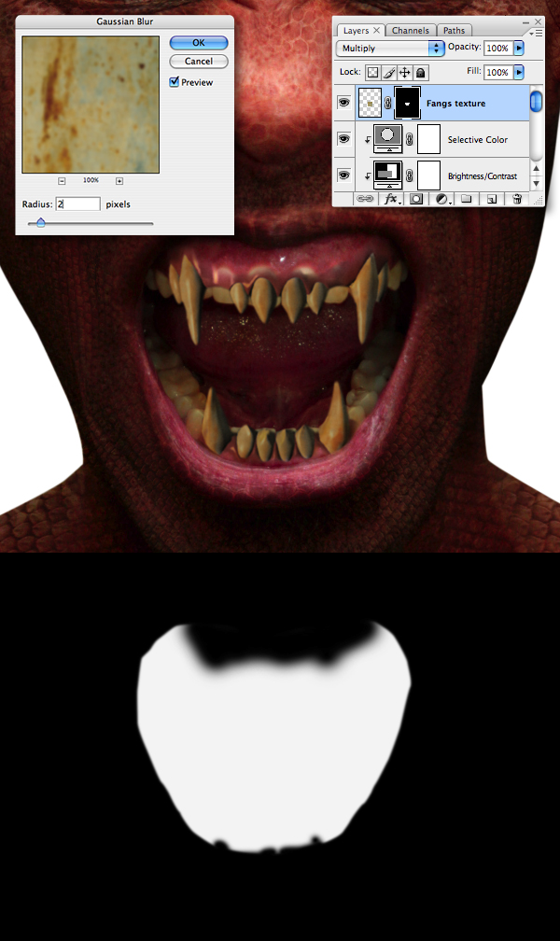Viewport: 560px width, 941px height.
Task: Open the Layers panel options menu
Action: click(538, 34)
